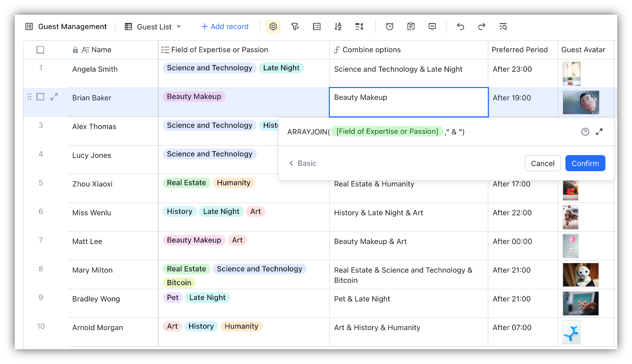This screenshot has width=632, height=364.
Task: Open the comments speech bubble icon
Action: click(x=432, y=27)
